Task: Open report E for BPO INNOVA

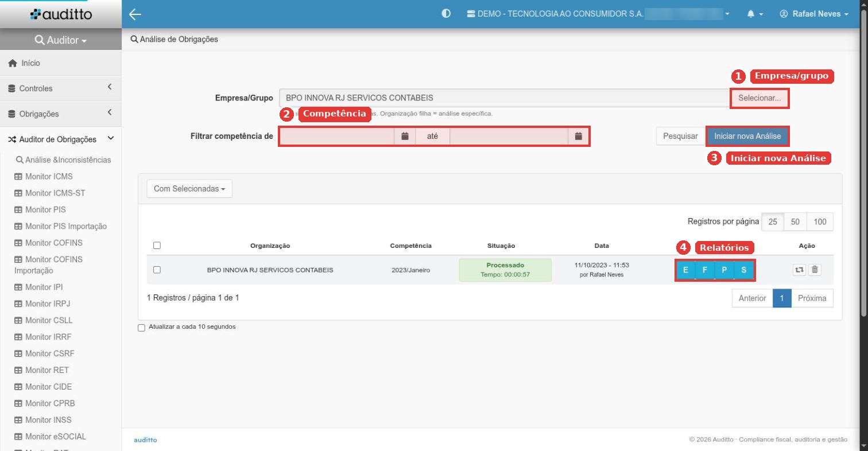Action: 685,270
